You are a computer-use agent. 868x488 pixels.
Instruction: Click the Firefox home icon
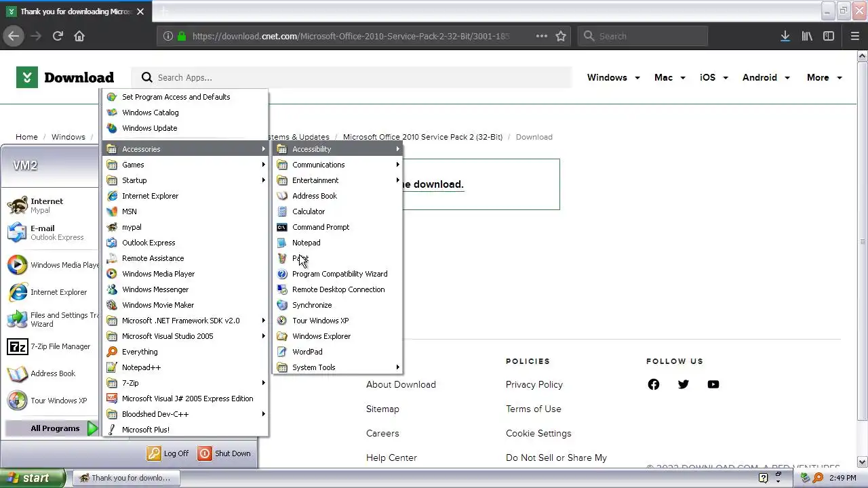click(x=79, y=36)
